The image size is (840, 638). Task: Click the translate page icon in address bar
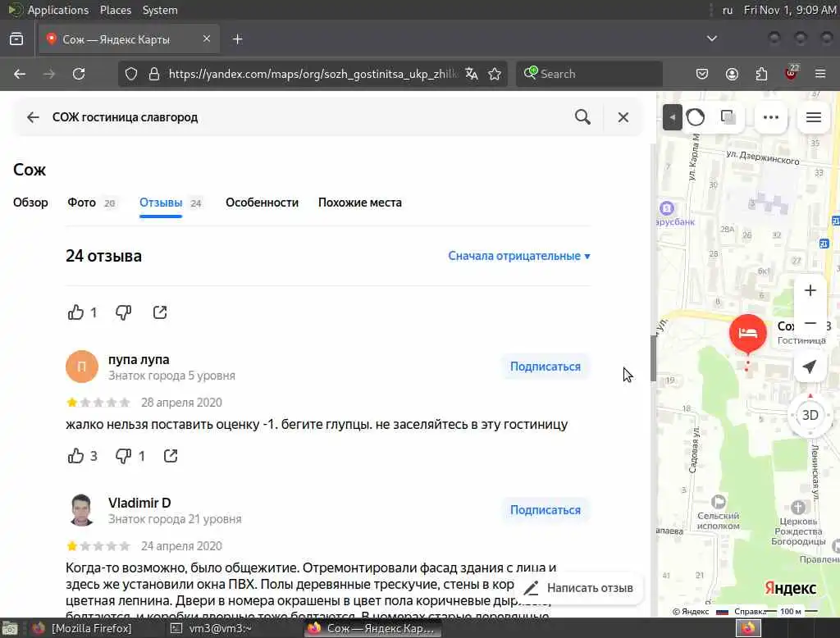[x=472, y=74]
